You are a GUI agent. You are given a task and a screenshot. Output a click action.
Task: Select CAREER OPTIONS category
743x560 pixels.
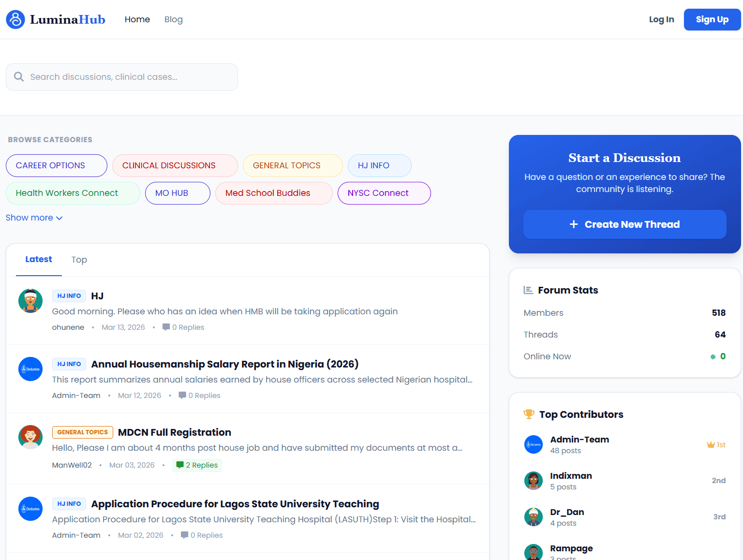point(57,165)
